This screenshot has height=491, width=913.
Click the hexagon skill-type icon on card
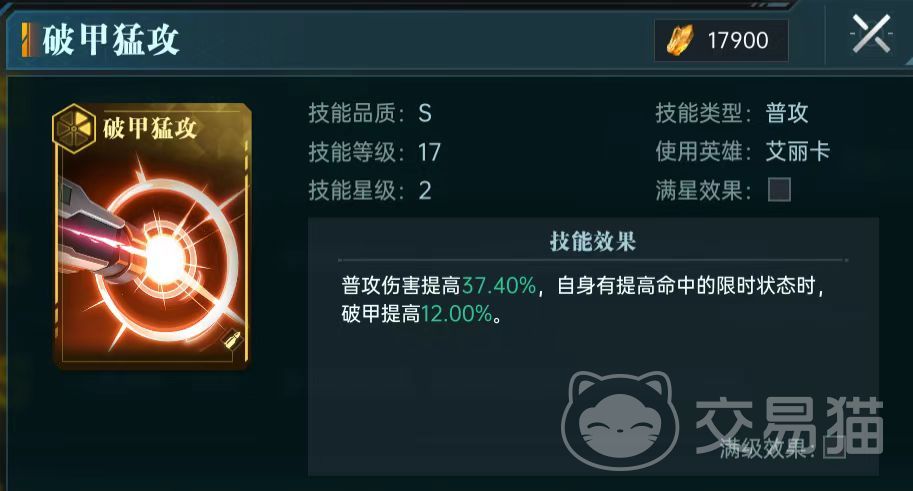[73, 128]
